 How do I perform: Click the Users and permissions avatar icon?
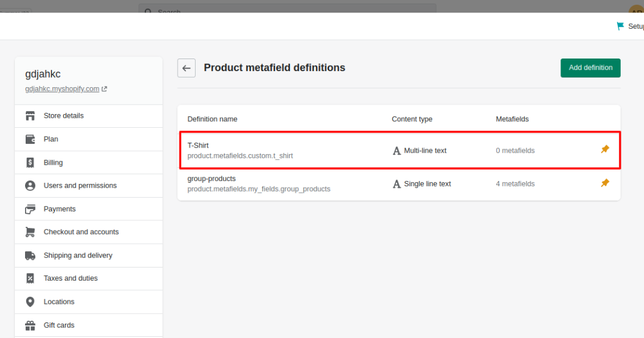click(x=30, y=186)
